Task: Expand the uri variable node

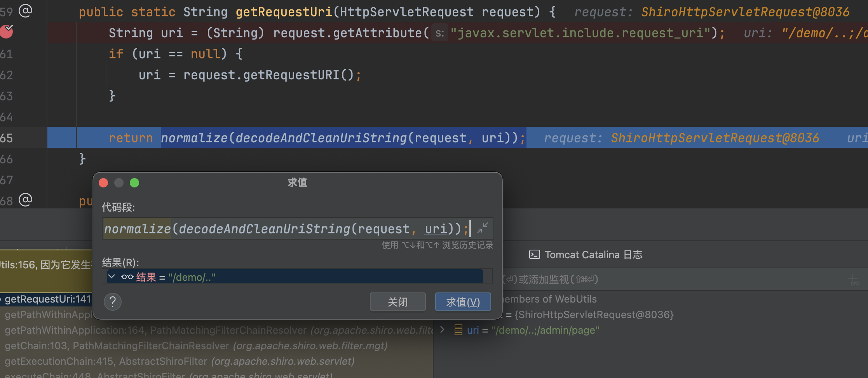Action: (442, 330)
